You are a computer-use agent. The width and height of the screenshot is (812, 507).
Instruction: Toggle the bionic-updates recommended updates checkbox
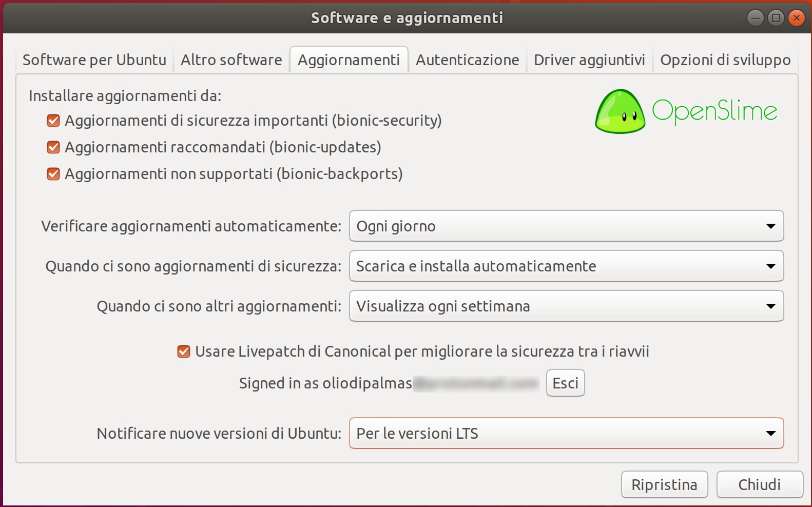[53, 147]
